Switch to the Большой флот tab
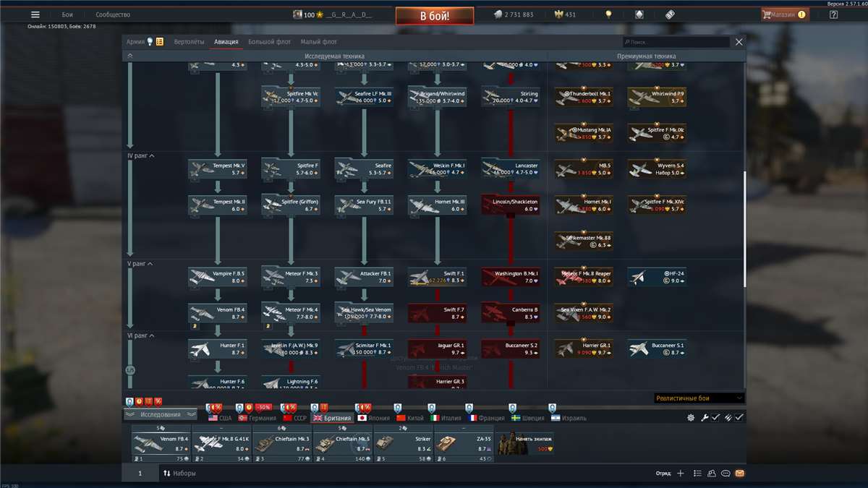Viewport: 868px width, 488px height. [x=269, y=42]
